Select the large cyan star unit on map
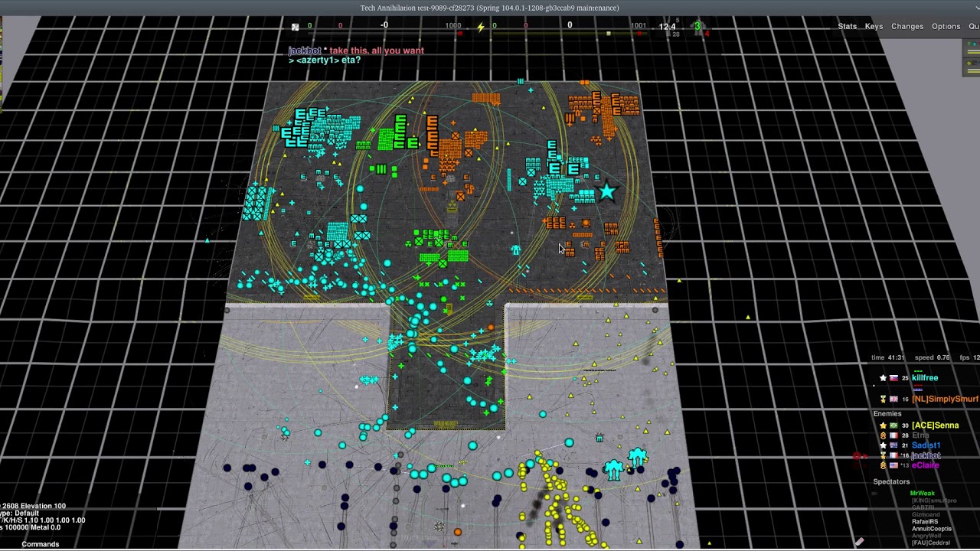Viewport: 980px width, 551px height. (607, 191)
